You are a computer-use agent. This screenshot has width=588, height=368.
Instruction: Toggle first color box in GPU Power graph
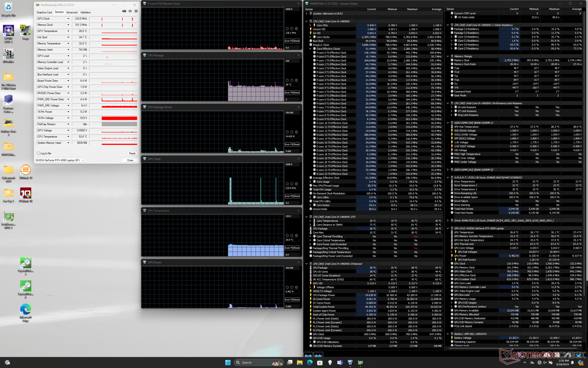click(x=287, y=287)
